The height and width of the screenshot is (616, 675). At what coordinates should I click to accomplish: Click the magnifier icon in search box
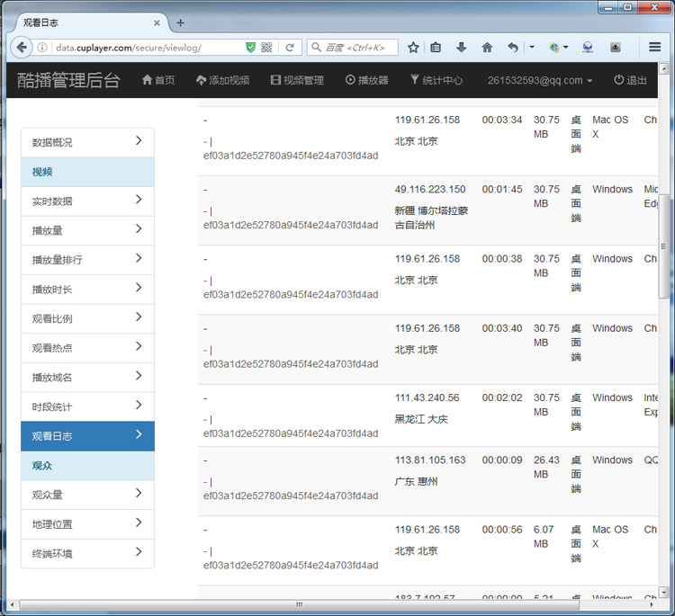click(317, 48)
